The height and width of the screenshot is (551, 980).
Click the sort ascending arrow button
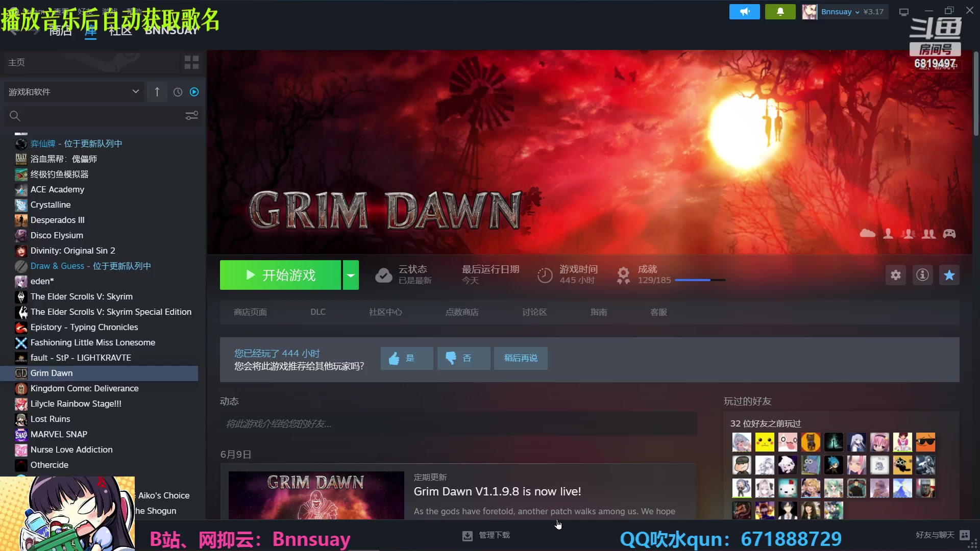(157, 92)
